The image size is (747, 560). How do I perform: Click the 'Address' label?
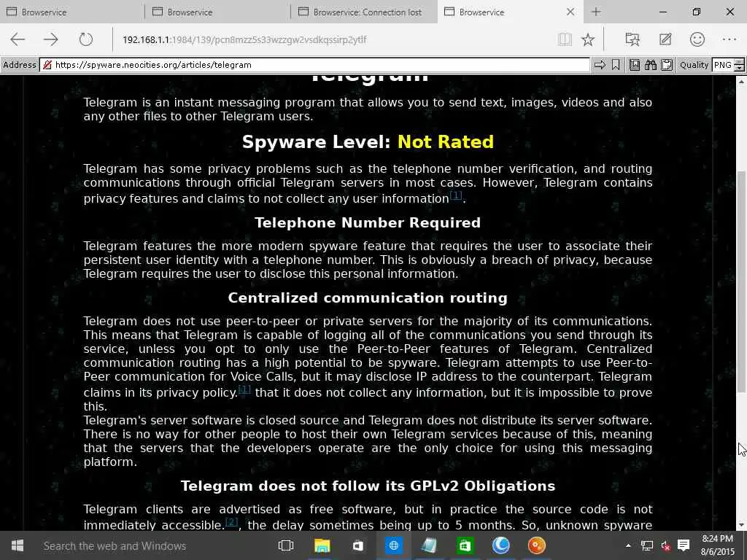(x=19, y=65)
